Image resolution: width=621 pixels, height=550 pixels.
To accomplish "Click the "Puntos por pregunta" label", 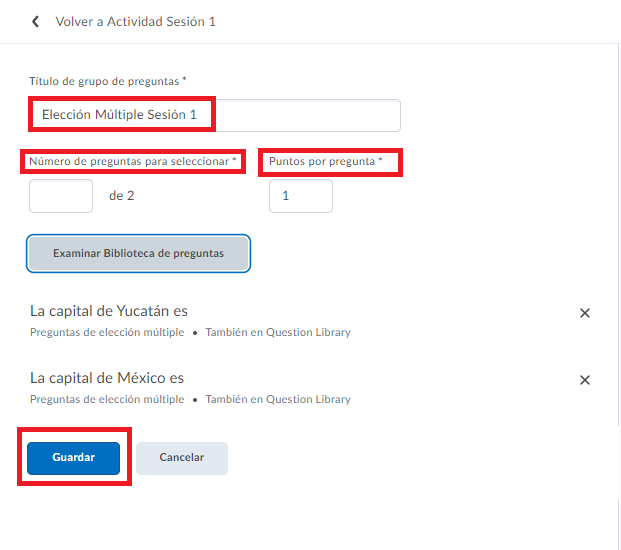I will (326, 161).
